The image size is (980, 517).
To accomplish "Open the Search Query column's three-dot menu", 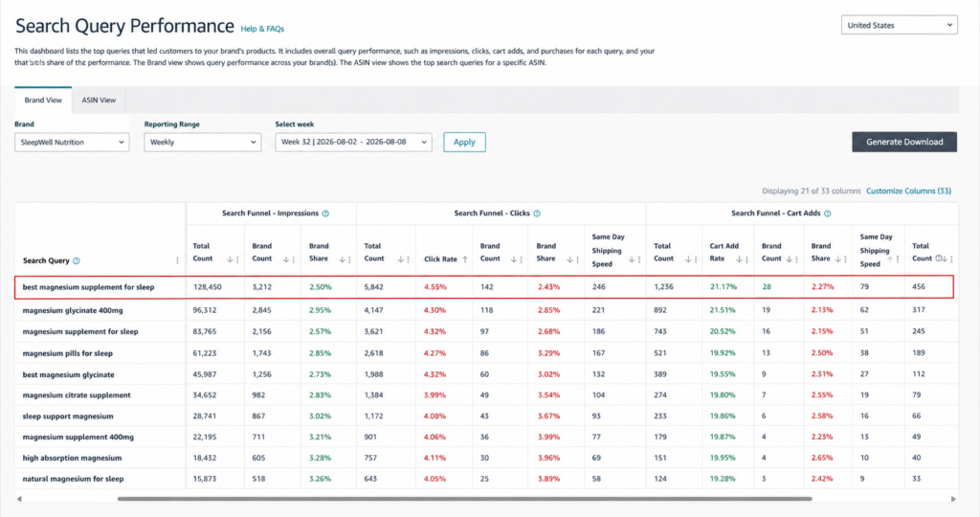I will point(177,260).
